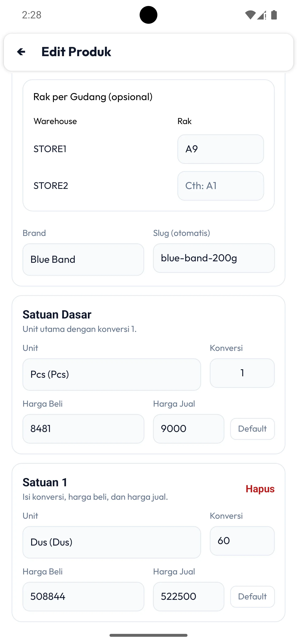Edit the Konversi value of 1
This screenshot has width=297, height=644.
click(242, 373)
